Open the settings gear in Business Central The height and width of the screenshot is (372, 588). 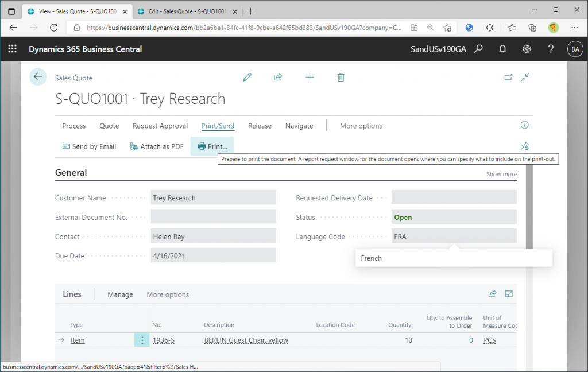point(527,49)
